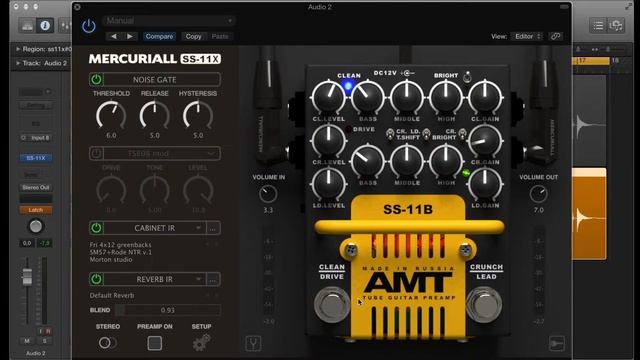
Task: Click the Compare button
Action: click(x=159, y=36)
